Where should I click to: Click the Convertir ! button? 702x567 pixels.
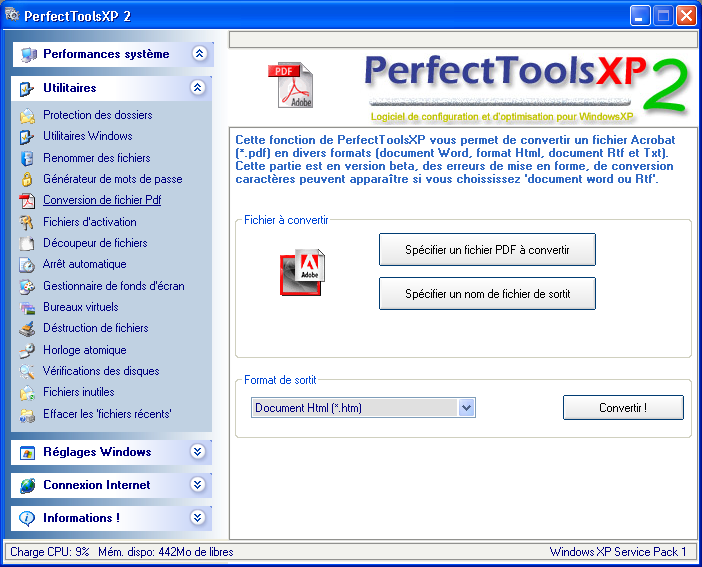click(623, 408)
